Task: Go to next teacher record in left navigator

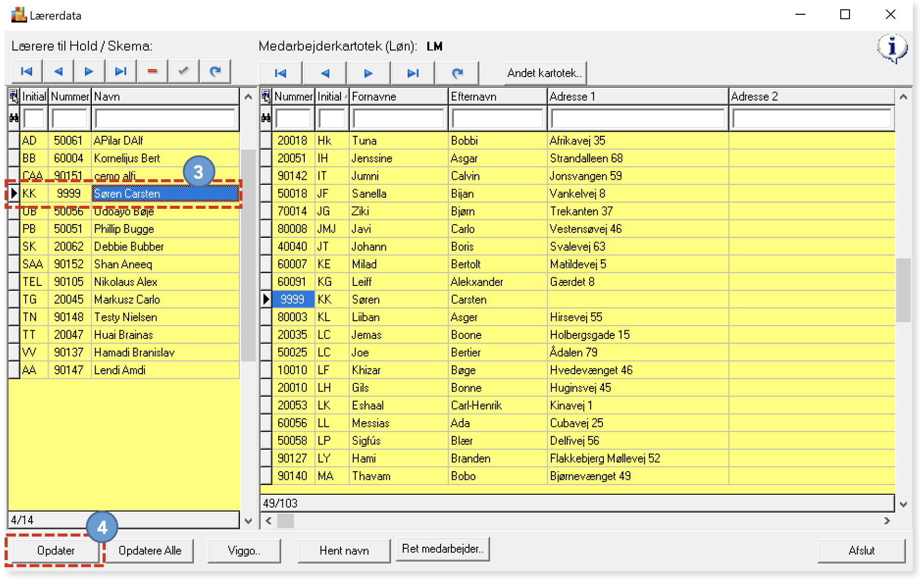Action: tap(89, 71)
